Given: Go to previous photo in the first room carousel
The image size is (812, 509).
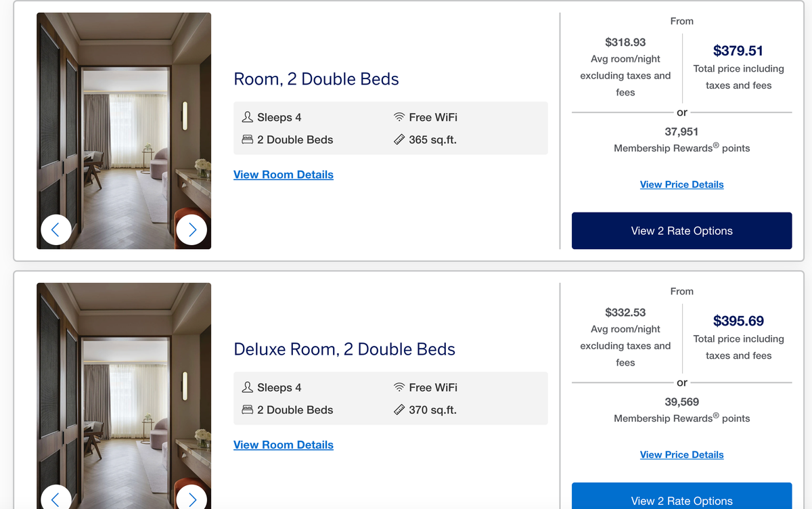Looking at the screenshot, I should [x=56, y=229].
